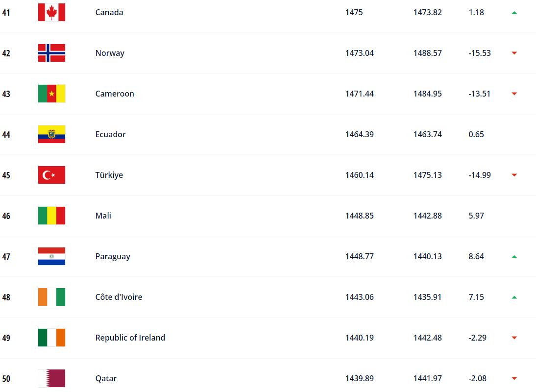This screenshot has width=536, height=392.
Task: Open the Paraguay team name link
Action: coord(113,256)
